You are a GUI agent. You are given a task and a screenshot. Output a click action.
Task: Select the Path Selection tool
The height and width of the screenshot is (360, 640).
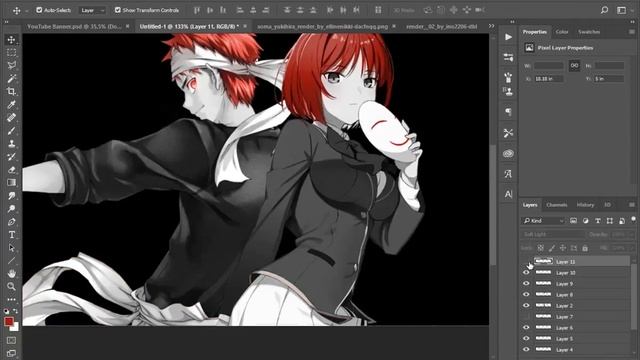tap(11, 248)
